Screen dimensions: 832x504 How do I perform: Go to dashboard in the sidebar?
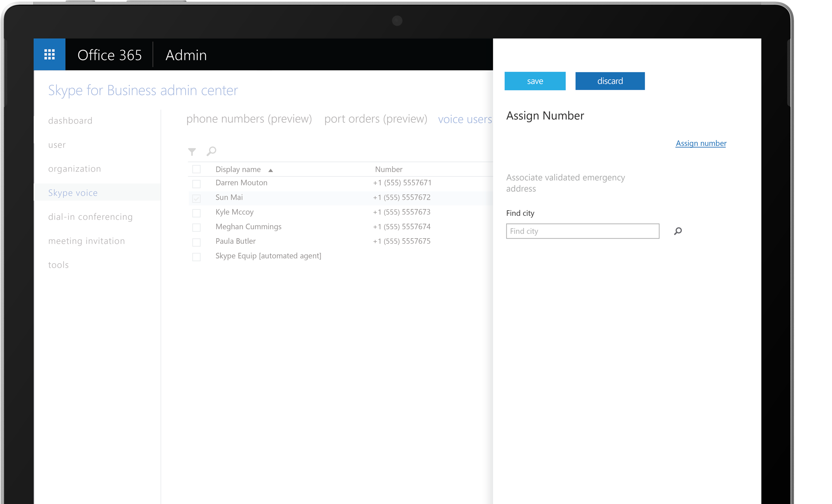click(70, 121)
